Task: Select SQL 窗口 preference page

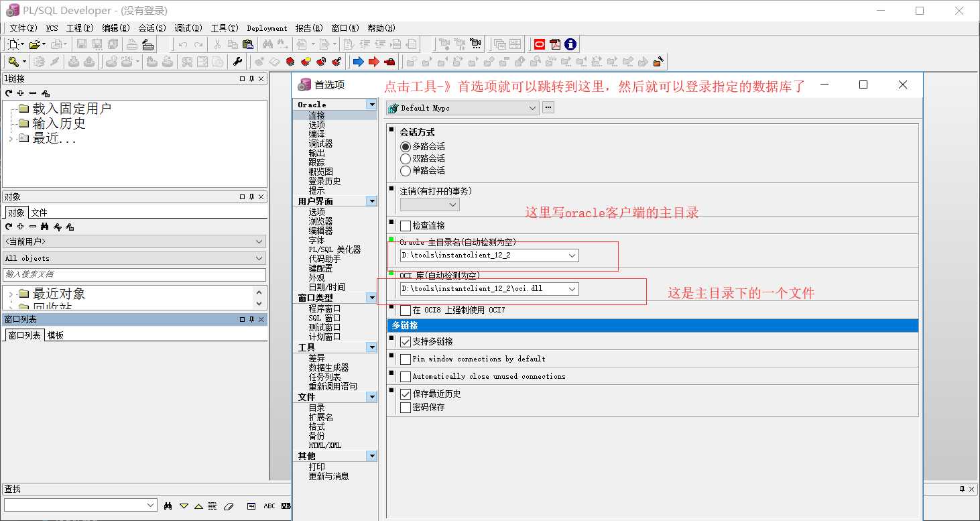Action: [324, 318]
